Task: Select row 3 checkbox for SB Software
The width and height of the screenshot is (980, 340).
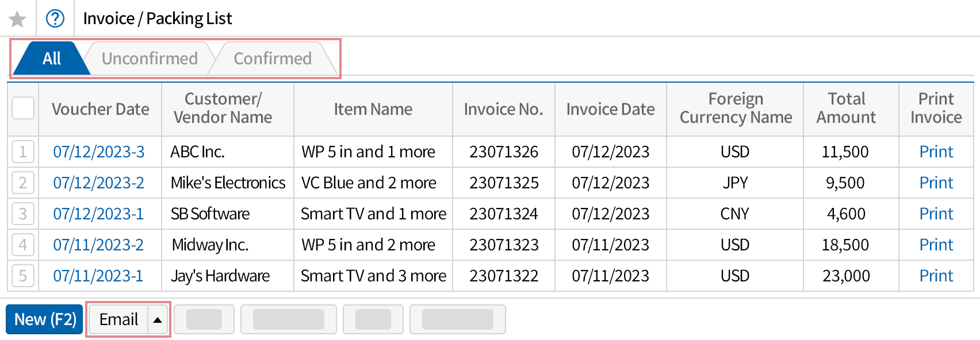Action: click(23, 214)
